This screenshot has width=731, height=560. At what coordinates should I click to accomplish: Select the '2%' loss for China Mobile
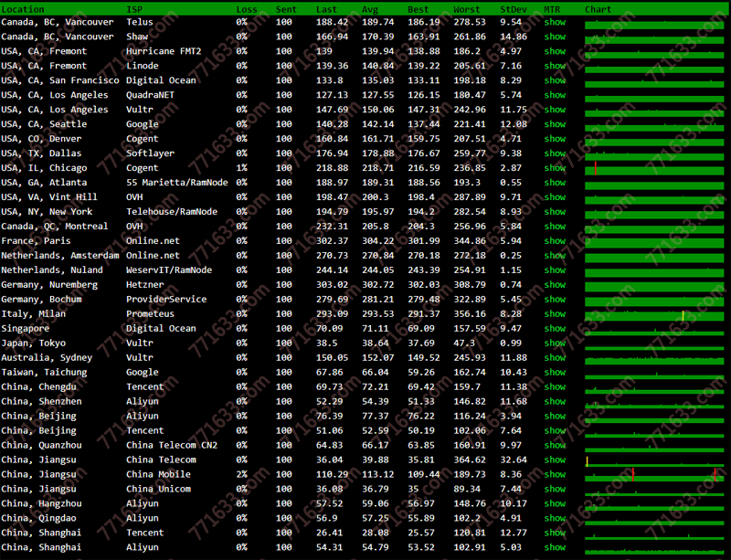point(241,474)
